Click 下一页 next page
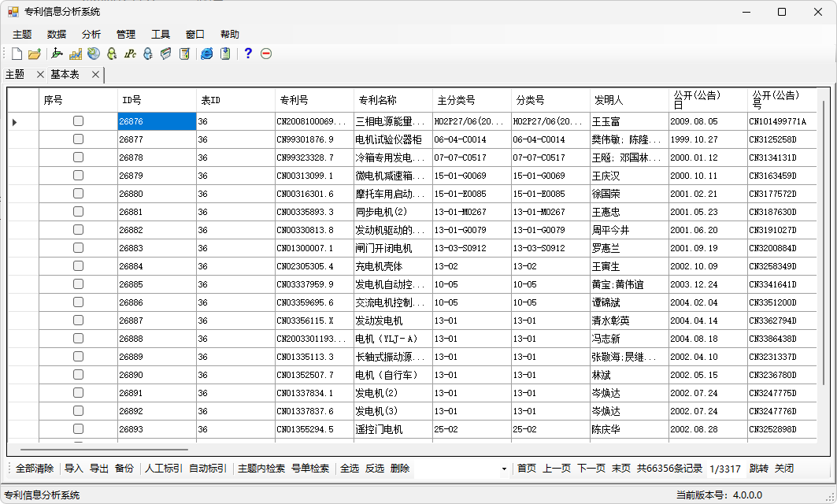This screenshot has width=837, height=504. tap(591, 469)
